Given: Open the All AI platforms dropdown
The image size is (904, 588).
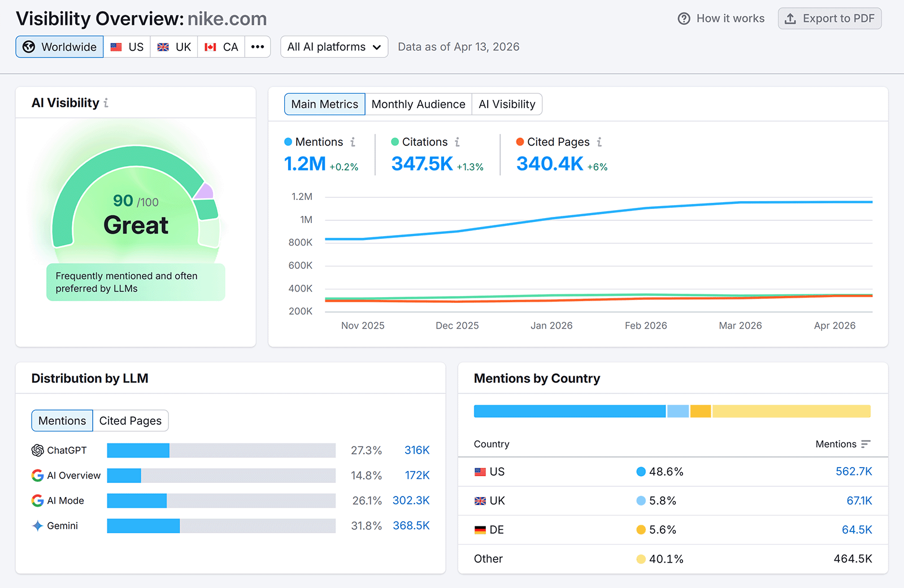Looking at the screenshot, I should (x=334, y=47).
